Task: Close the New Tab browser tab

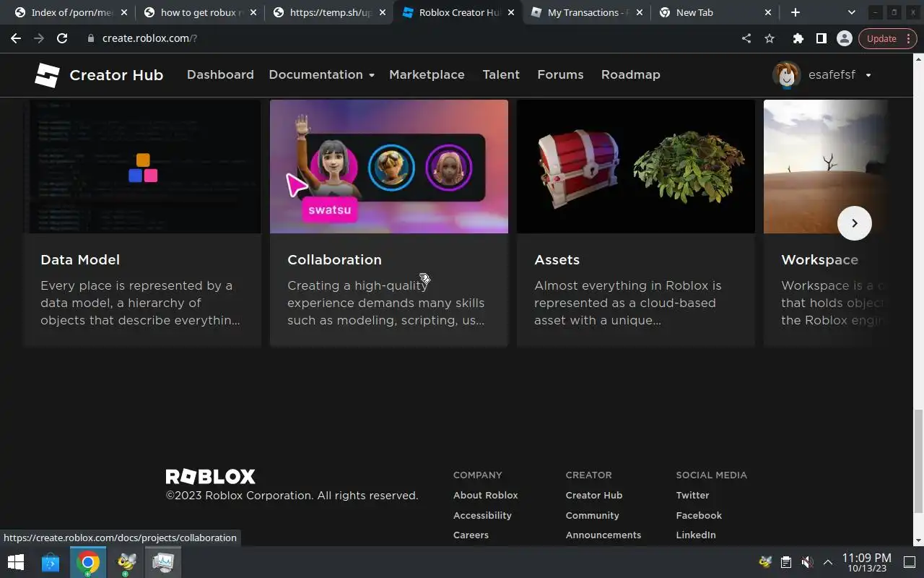Action: point(767,12)
